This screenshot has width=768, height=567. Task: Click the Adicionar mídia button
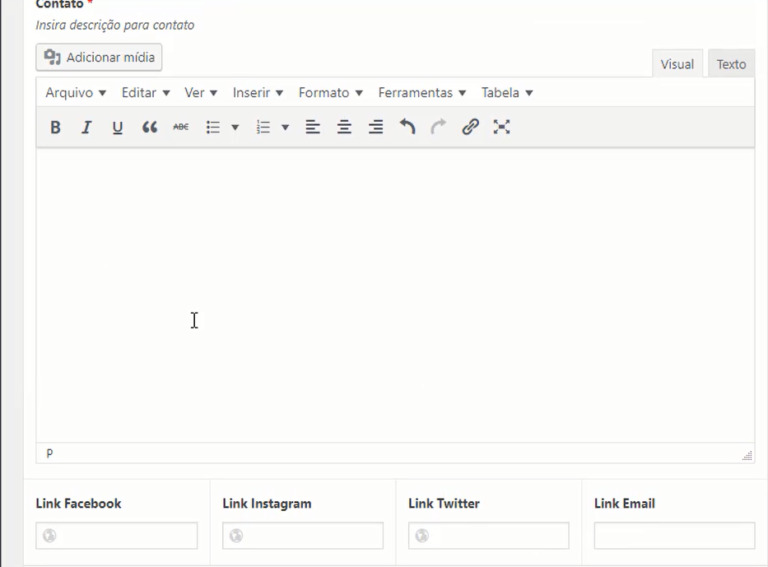click(x=99, y=57)
